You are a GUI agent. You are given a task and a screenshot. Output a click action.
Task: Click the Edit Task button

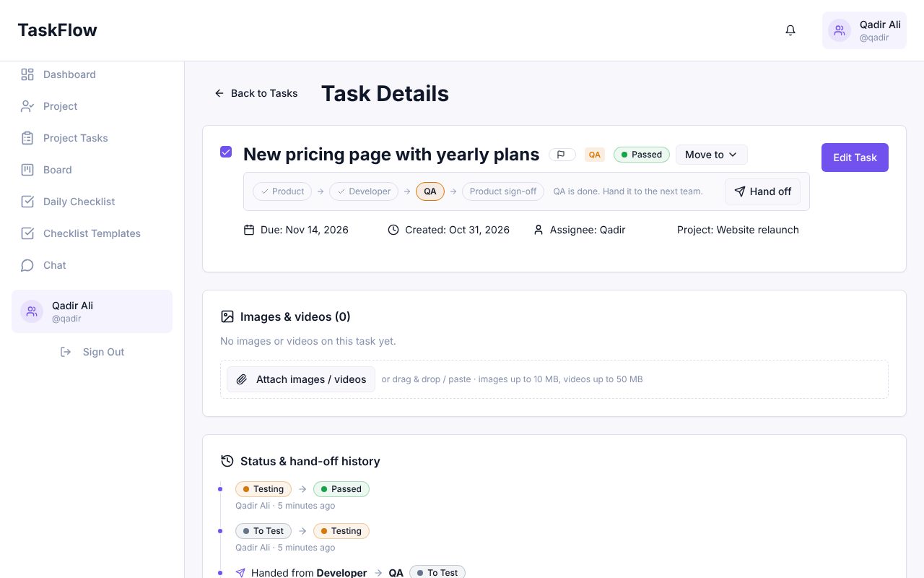855,158
